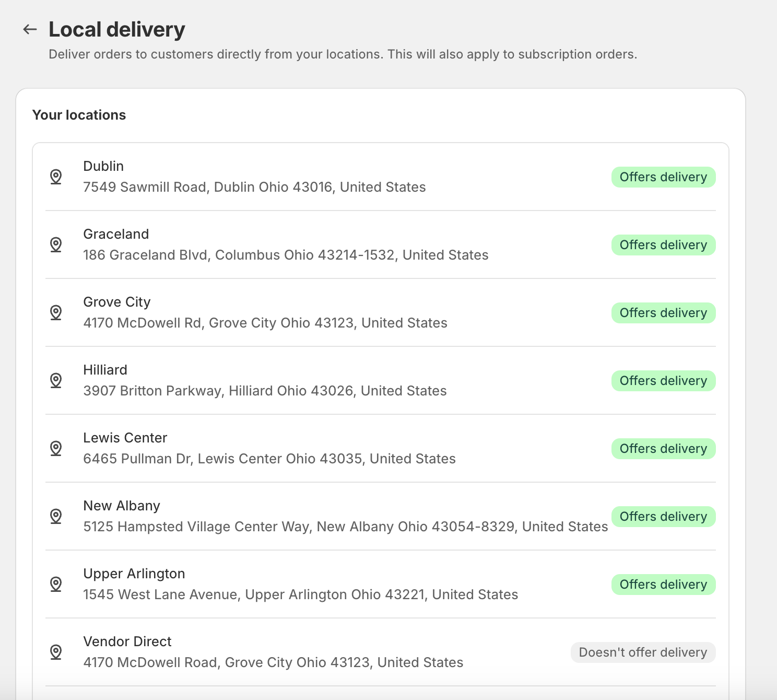Viewport: 777px width, 700px height.
Task: Click Dublin's Offers delivery badge
Action: tap(663, 177)
